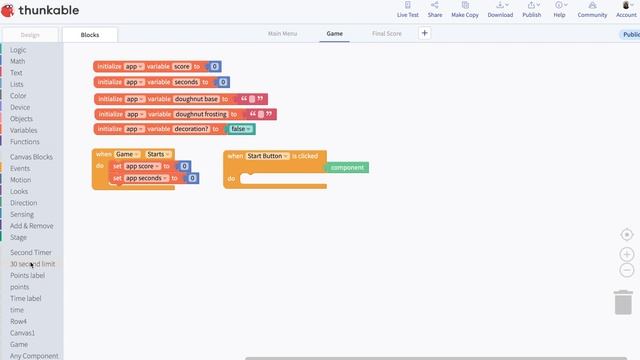Select the 30 second limit component

click(33, 264)
